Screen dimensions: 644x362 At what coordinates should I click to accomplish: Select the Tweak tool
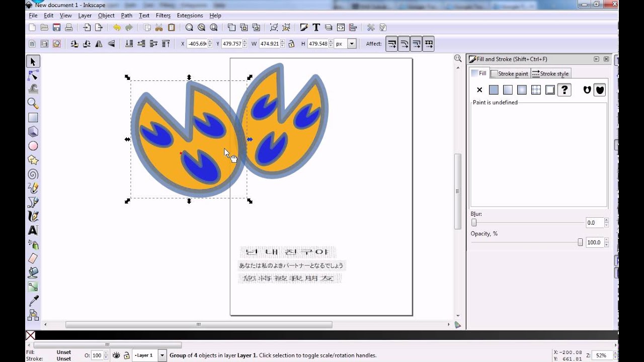click(33, 89)
